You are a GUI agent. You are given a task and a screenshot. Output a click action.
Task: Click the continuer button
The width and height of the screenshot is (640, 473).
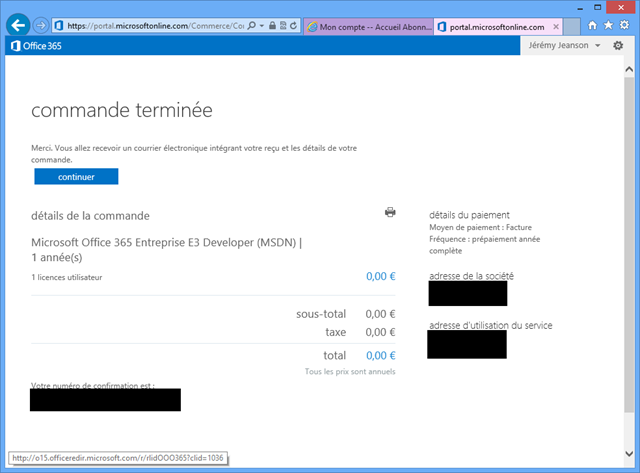pos(76,176)
